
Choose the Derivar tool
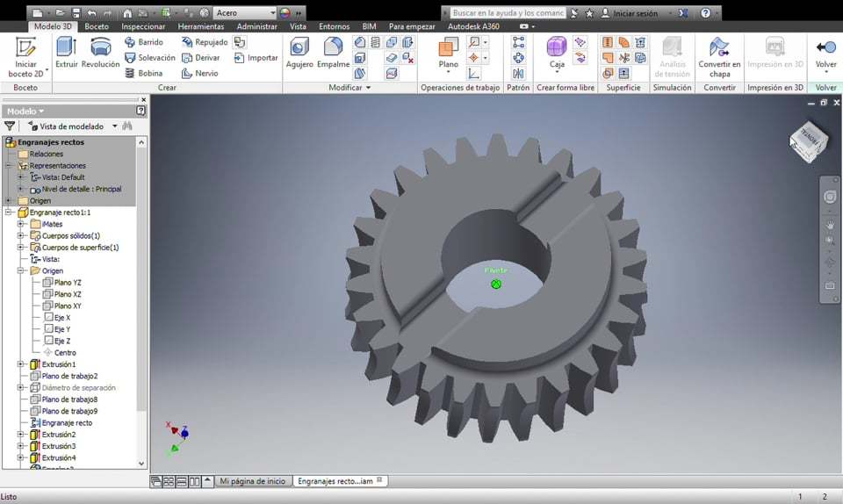tap(201, 57)
